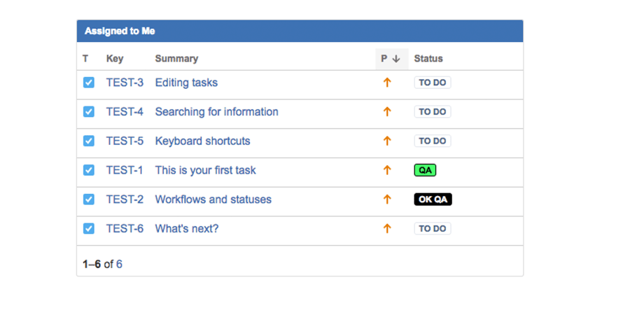Click the Key column header
The image size is (644, 315).
[115, 59]
